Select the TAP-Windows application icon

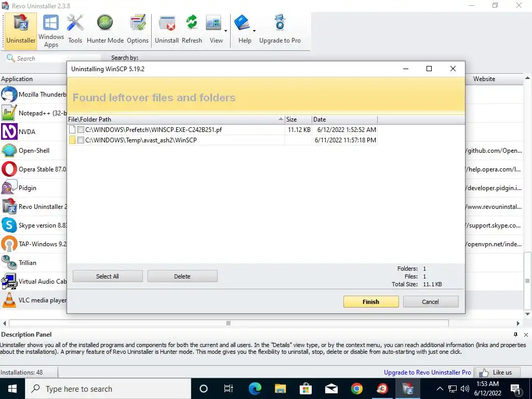[9, 244]
